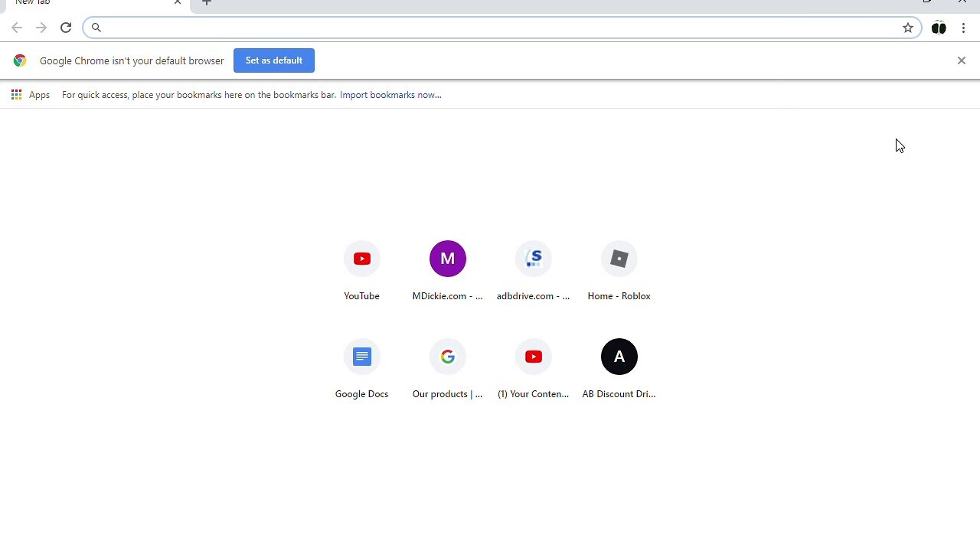Click the browser back arrow
The image size is (980, 551).
pos(17,28)
